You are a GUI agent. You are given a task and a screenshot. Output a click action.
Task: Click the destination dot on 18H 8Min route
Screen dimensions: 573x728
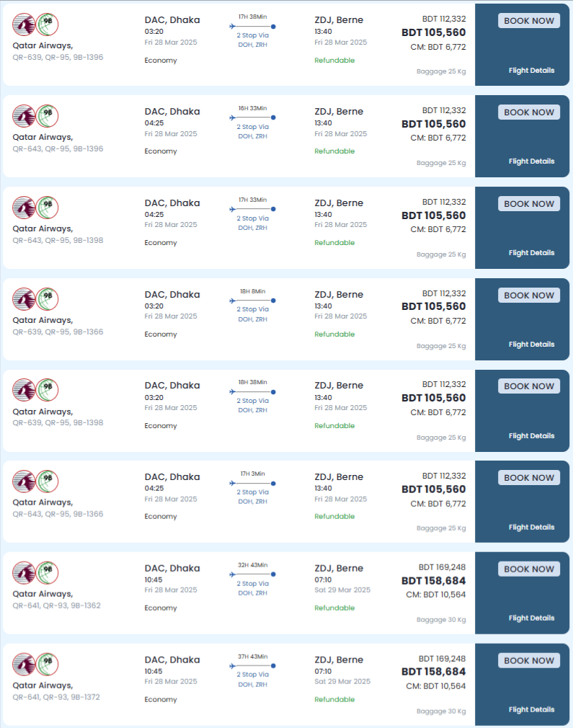coord(273,301)
